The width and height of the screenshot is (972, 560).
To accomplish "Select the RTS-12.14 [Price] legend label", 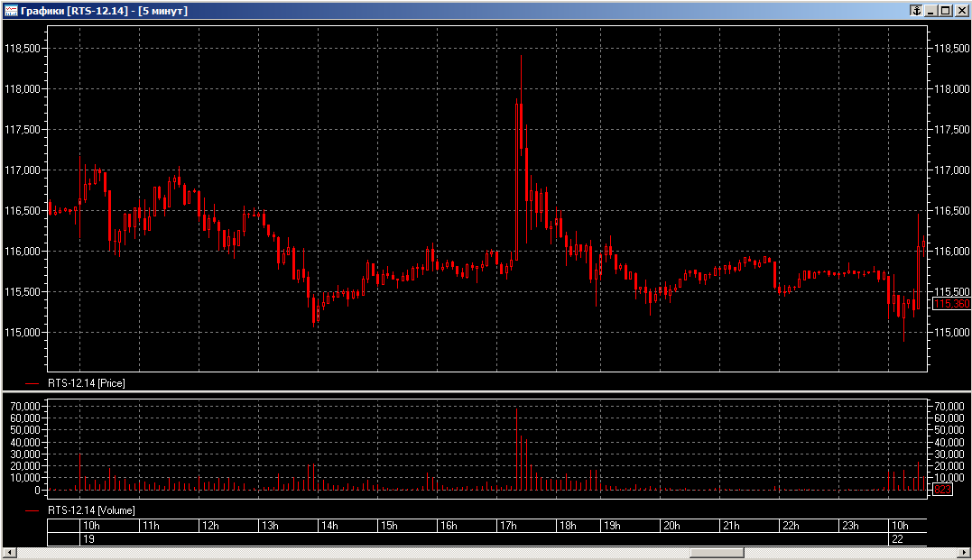I will point(87,383).
